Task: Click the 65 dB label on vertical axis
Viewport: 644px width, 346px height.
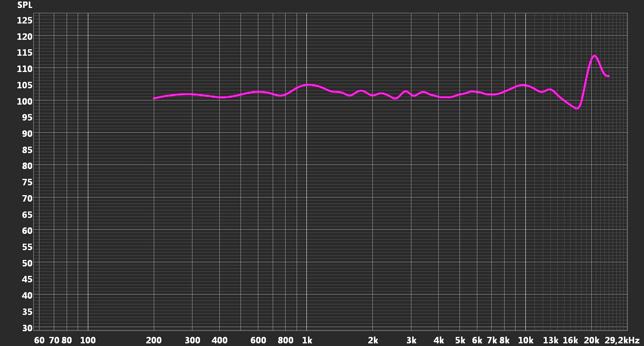Action: coord(27,214)
